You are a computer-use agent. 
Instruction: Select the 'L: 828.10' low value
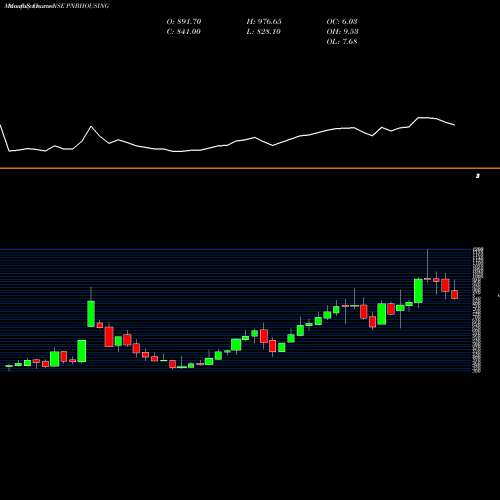tap(263, 32)
